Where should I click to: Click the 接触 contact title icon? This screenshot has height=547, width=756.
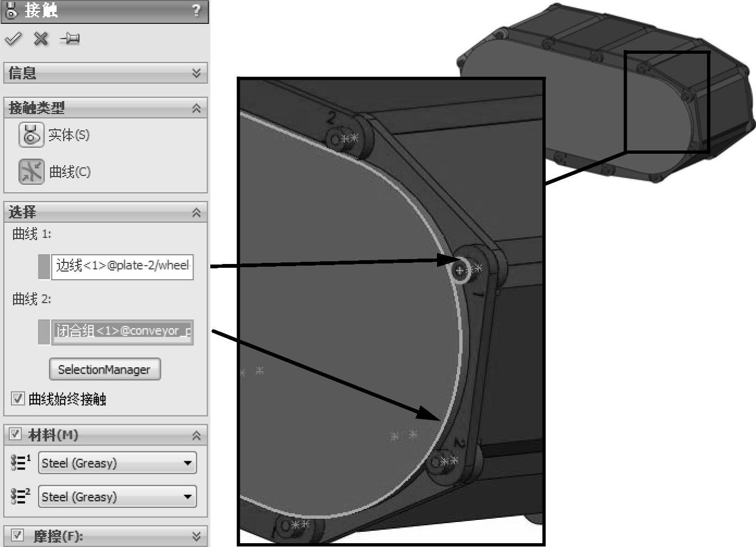point(11,10)
